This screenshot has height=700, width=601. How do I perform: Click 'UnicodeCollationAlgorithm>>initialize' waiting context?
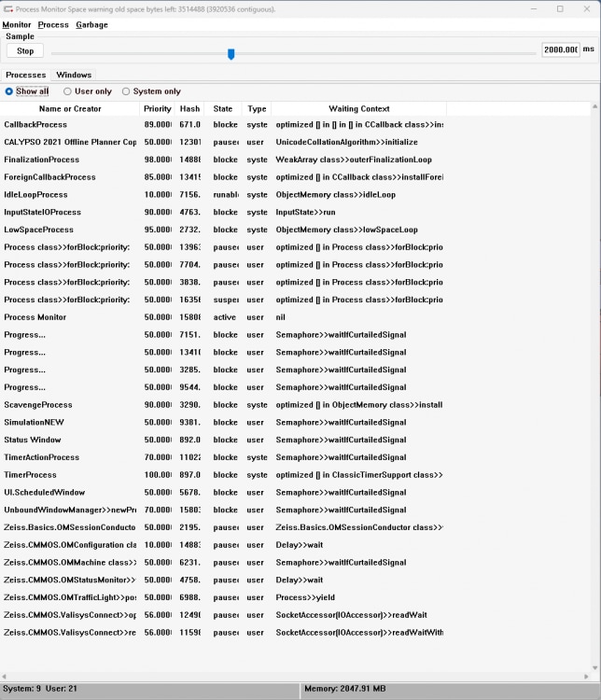point(346,143)
